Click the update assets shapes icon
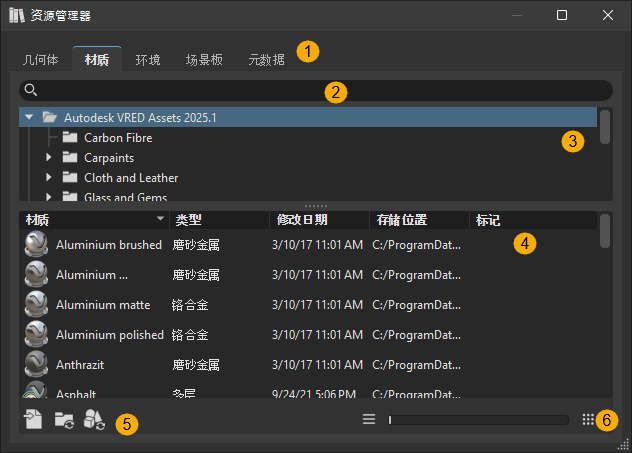The height and width of the screenshot is (453, 632). pos(94,420)
